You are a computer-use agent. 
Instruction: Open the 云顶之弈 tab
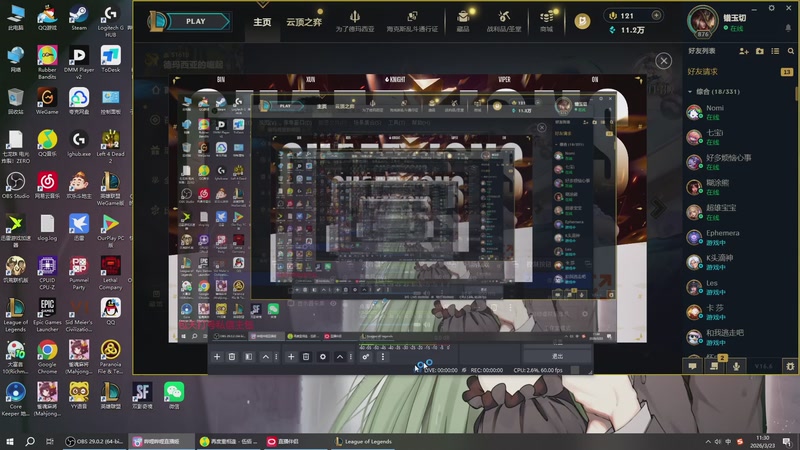(x=304, y=22)
